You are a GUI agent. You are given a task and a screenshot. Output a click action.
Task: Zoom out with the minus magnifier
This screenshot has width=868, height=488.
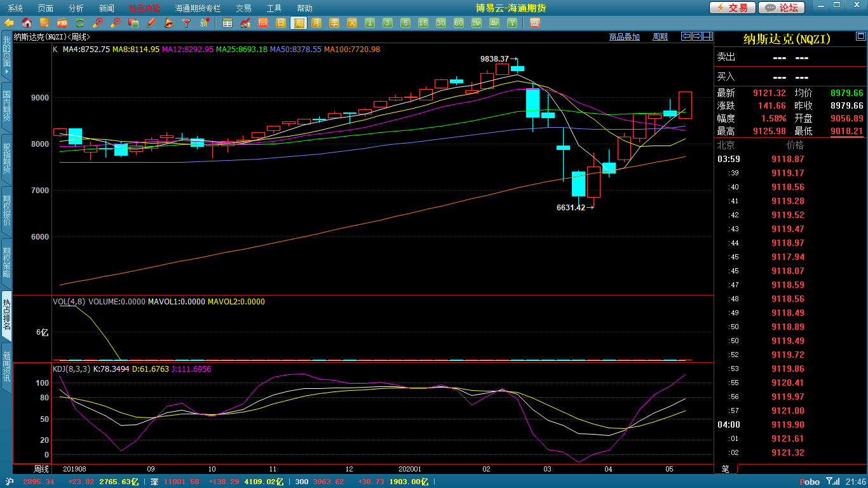(116, 23)
